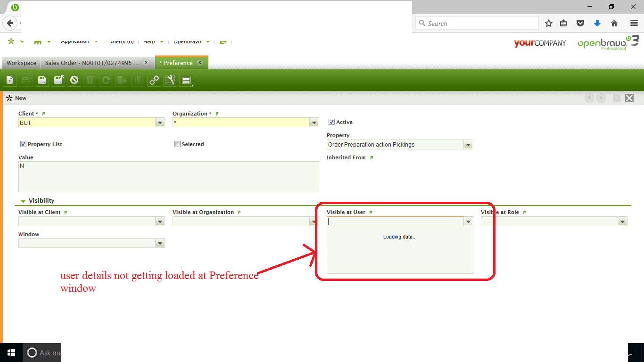
Task: Toggle the Visible at User dropdown arrow
Action: (468, 222)
